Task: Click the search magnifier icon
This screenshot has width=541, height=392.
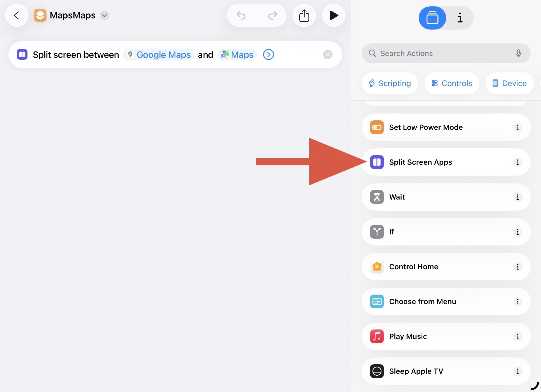Action: (x=372, y=53)
